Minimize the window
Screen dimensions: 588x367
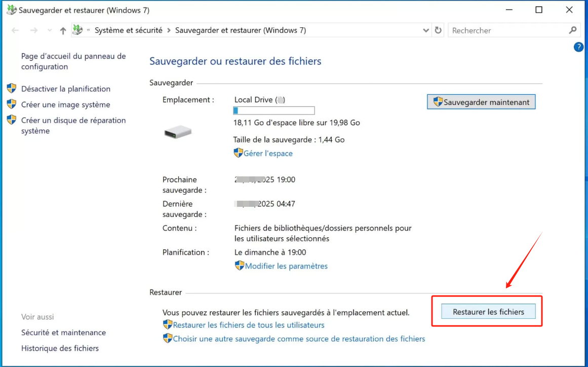[x=509, y=10]
